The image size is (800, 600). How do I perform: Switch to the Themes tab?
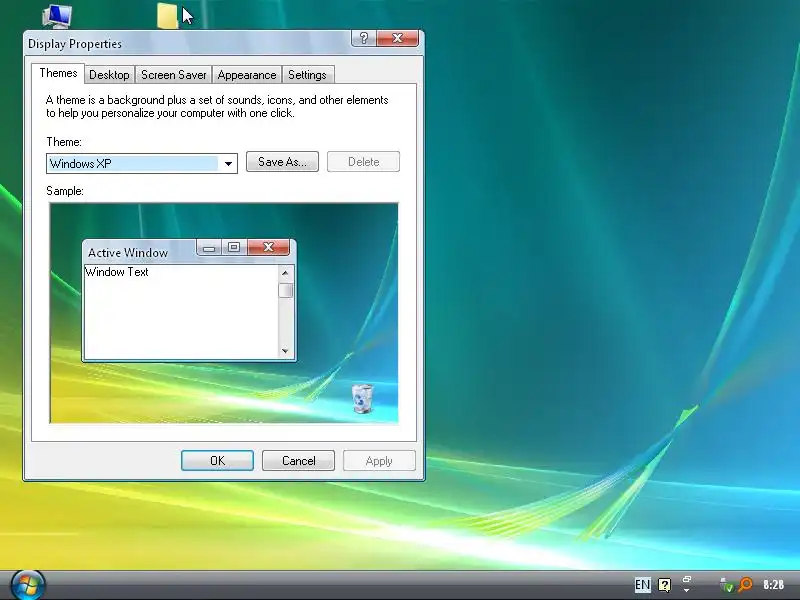pos(58,73)
